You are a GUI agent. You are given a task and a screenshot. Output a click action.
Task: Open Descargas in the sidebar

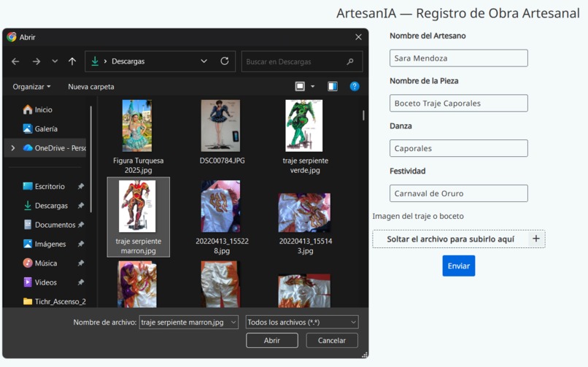click(47, 206)
